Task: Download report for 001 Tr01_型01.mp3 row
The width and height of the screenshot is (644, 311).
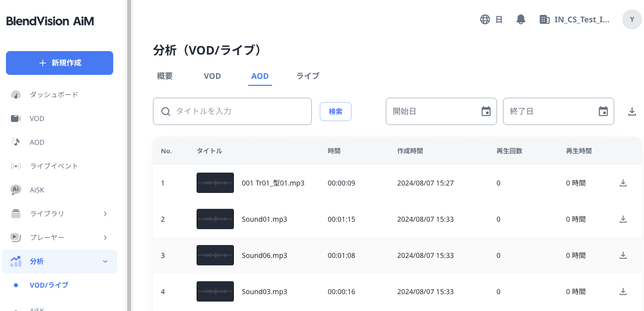Action: pyautogui.click(x=623, y=183)
